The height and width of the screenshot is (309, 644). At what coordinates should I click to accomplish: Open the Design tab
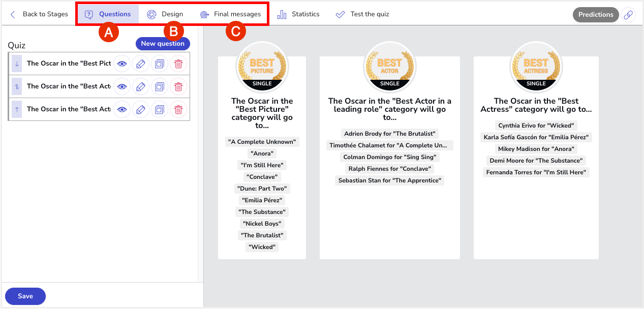[165, 14]
